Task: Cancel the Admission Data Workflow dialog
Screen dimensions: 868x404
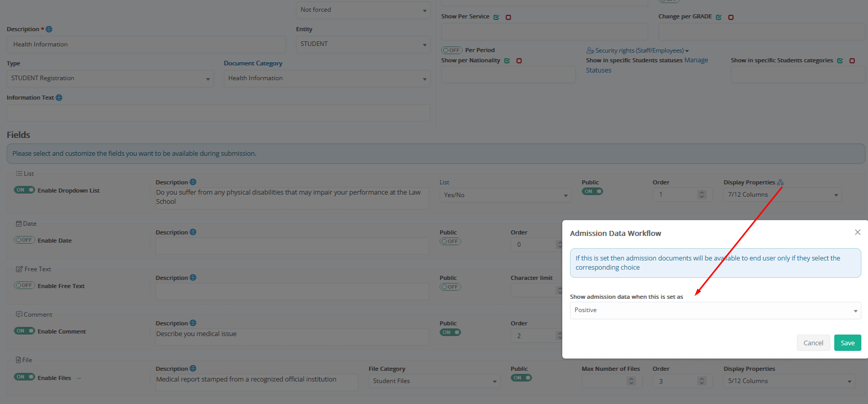Action: (x=813, y=343)
